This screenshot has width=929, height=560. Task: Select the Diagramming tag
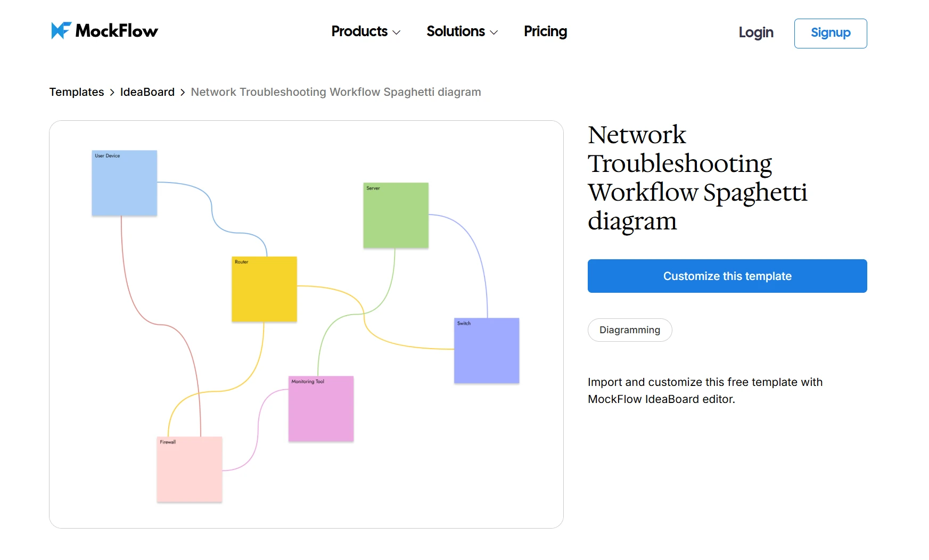click(629, 330)
